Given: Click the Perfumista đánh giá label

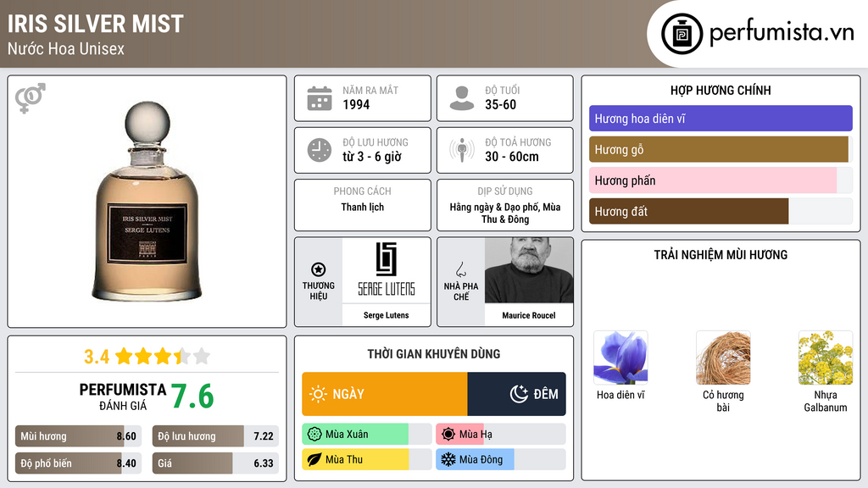Looking at the screenshot, I should coord(122,396).
